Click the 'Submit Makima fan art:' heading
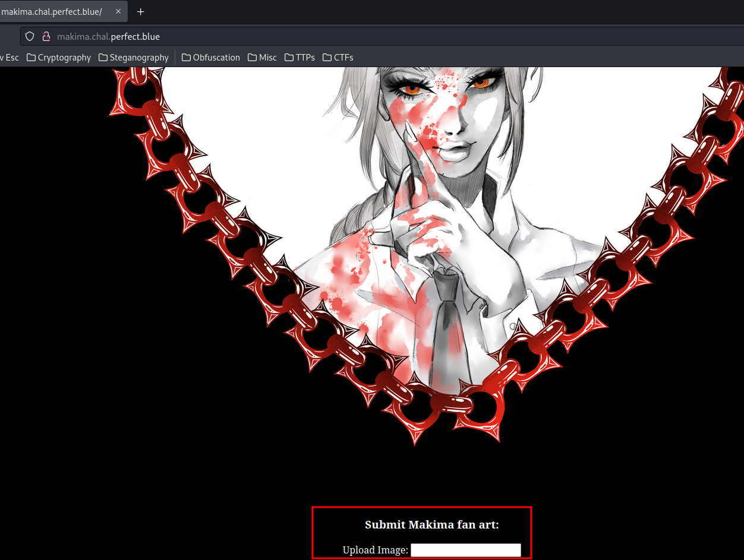This screenshot has width=744, height=560. 432,524
